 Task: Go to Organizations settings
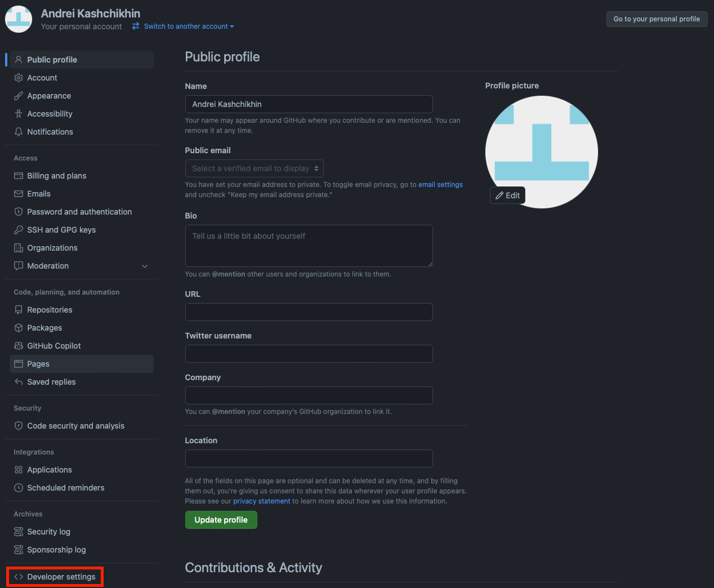pyautogui.click(x=82, y=248)
